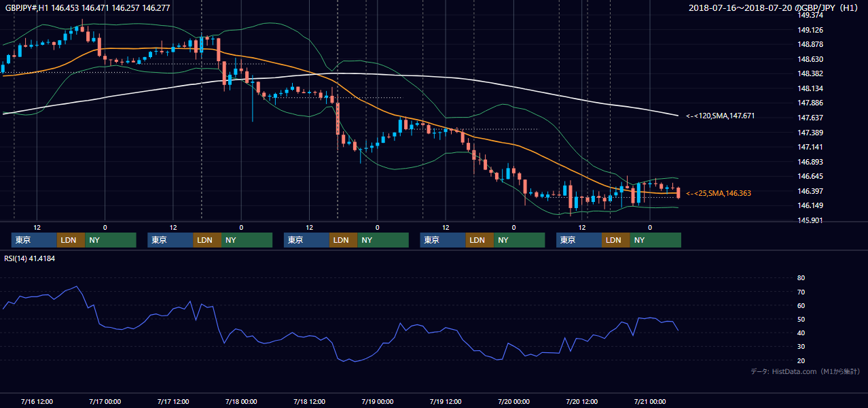This screenshot has width=868, height=408.
Task: Pick the 148.382 value on price axis
Action: (811, 73)
